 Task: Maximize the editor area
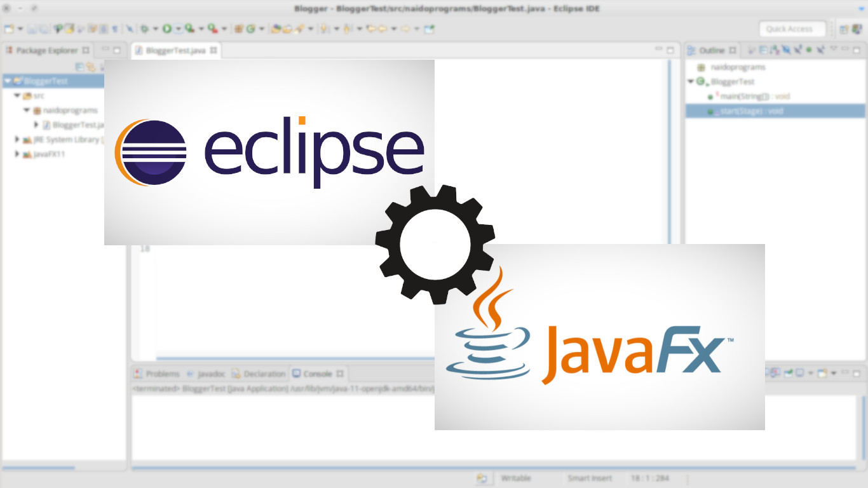pyautogui.click(x=670, y=50)
